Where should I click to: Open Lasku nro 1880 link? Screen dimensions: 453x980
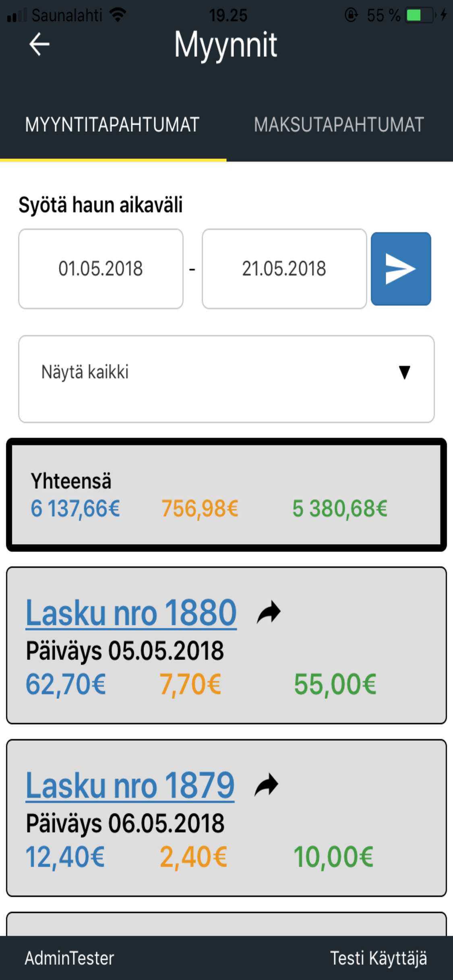[131, 612]
